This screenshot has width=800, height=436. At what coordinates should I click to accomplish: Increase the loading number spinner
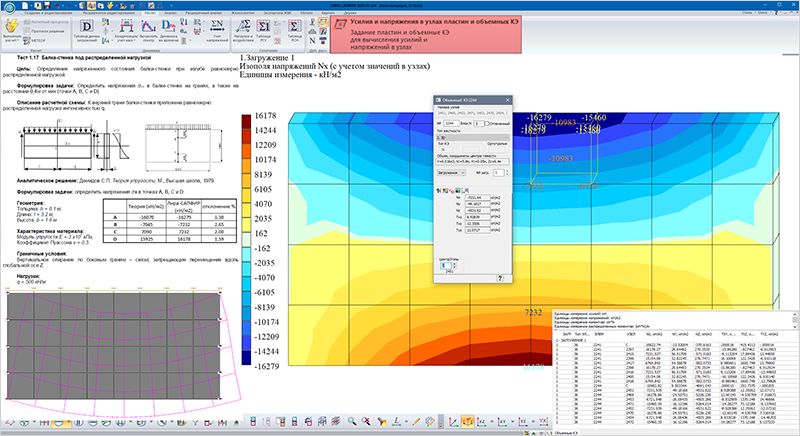coord(507,171)
